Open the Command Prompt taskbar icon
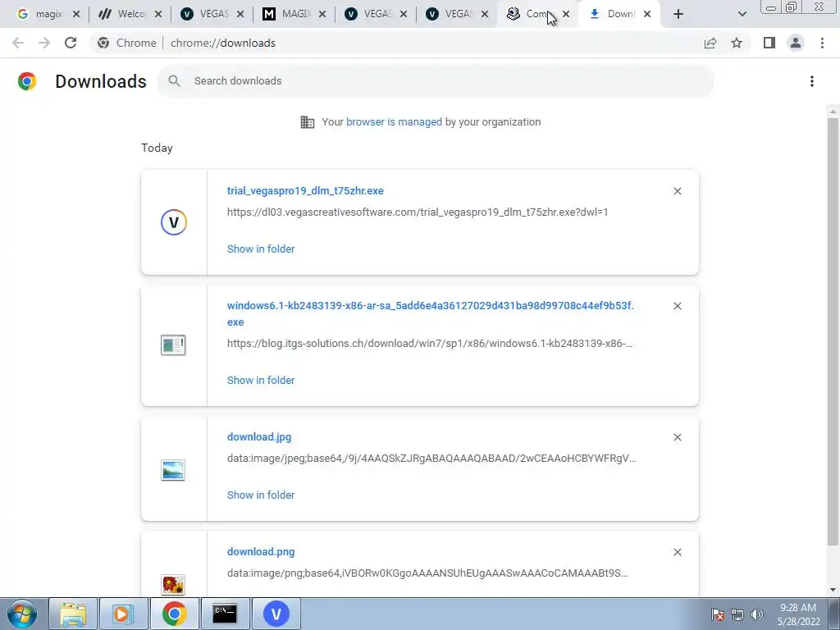The height and width of the screenshot is (630, 840). click(225, 614)
